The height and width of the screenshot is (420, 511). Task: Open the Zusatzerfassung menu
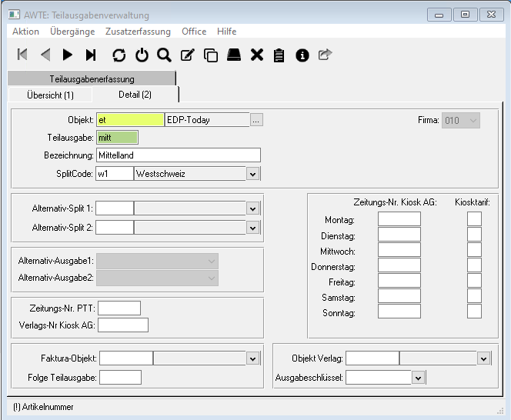tap(138, 32)
